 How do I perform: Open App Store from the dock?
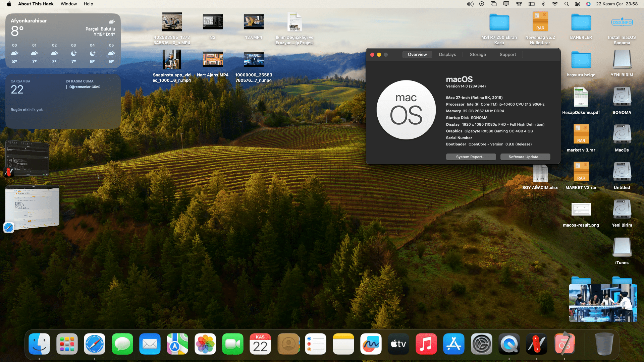[x=453, y=344]
